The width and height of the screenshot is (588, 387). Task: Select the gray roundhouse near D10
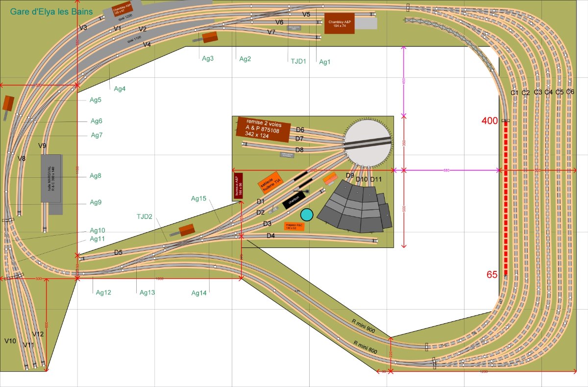tap(355, 206)
